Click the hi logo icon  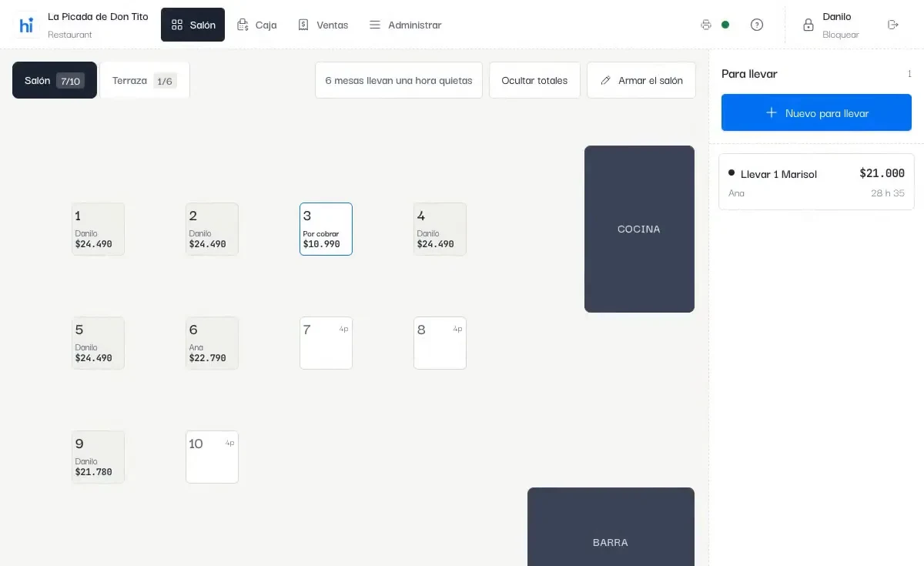[x=27, y=25]
